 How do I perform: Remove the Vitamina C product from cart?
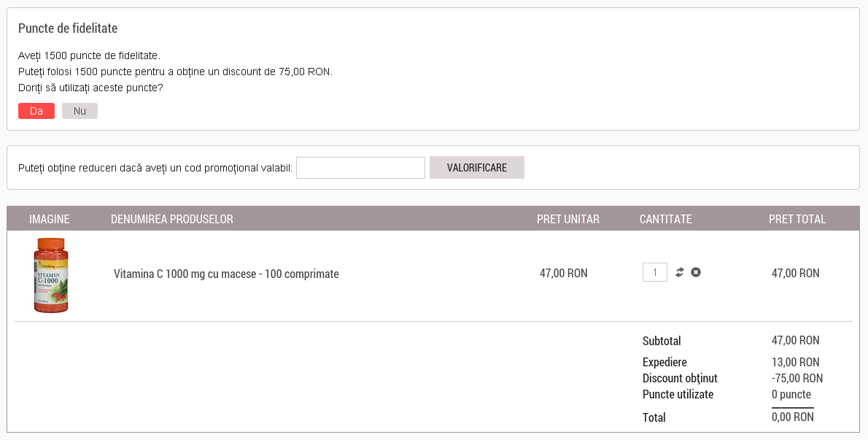[696, 272]
